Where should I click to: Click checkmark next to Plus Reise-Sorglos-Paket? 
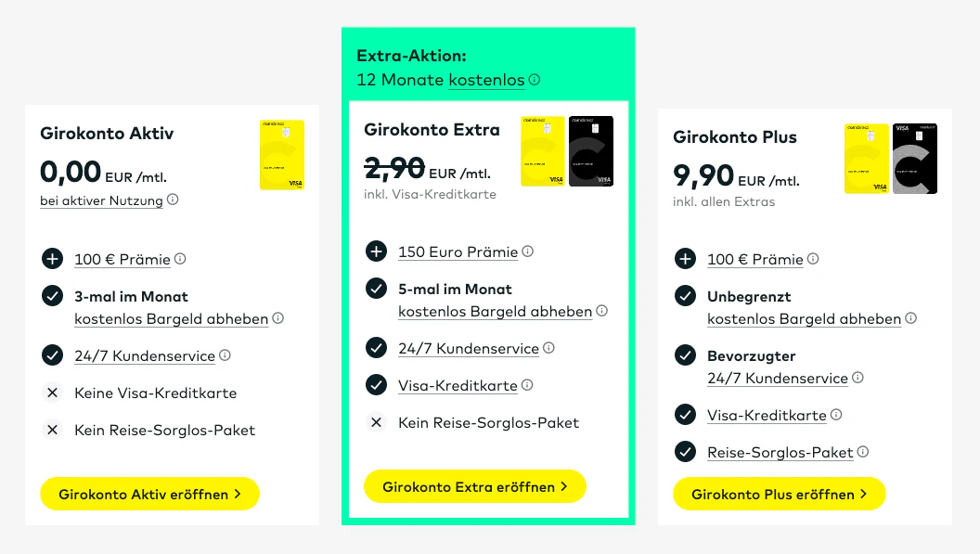click(x=685, y=451)
